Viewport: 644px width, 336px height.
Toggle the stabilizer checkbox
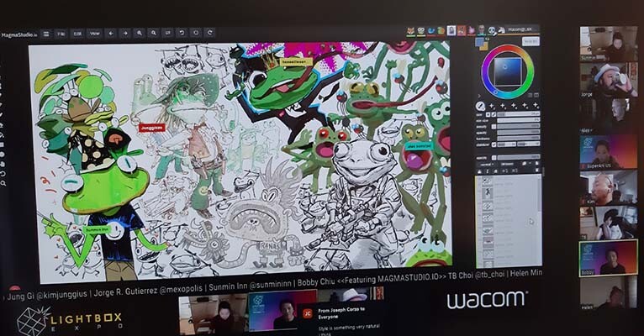click(x=494, y=144)
